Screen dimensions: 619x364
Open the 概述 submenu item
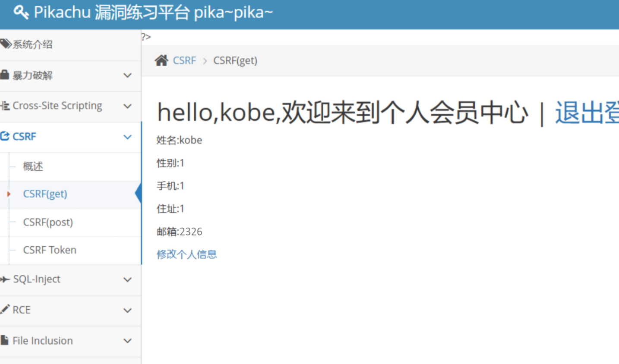pyautogui.click(x=33, y=166)
